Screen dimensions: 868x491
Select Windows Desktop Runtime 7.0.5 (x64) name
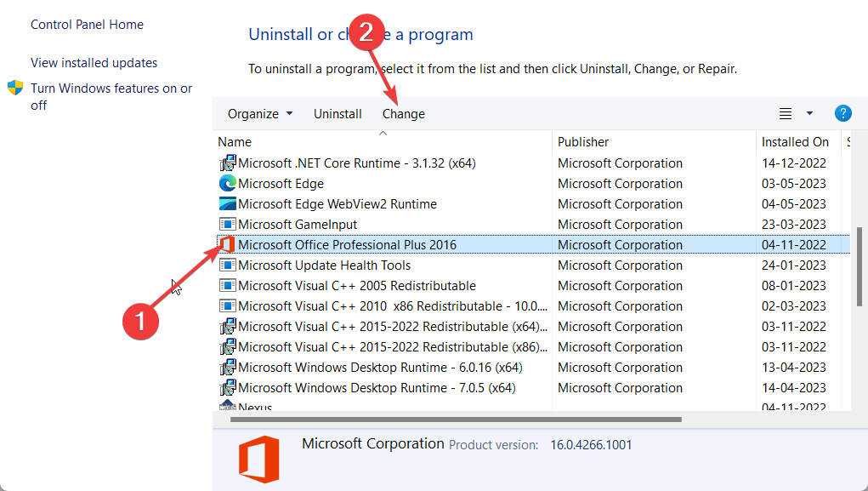pos(377,388)
